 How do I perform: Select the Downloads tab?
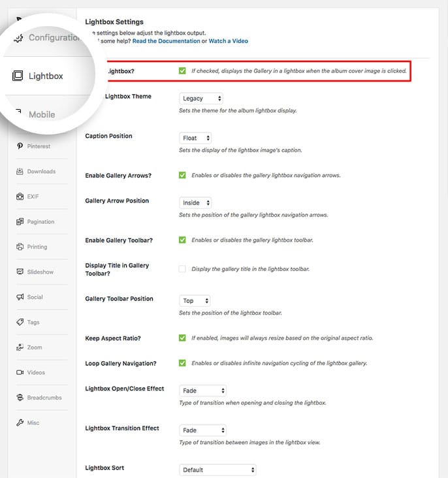pyautogui.click(x=41, y=171)
